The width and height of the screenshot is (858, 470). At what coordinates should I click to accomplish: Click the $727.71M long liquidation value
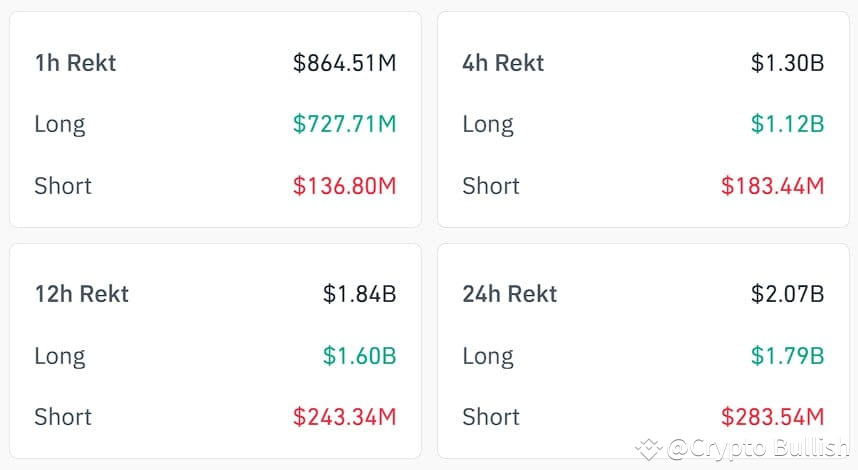(345, 124)
